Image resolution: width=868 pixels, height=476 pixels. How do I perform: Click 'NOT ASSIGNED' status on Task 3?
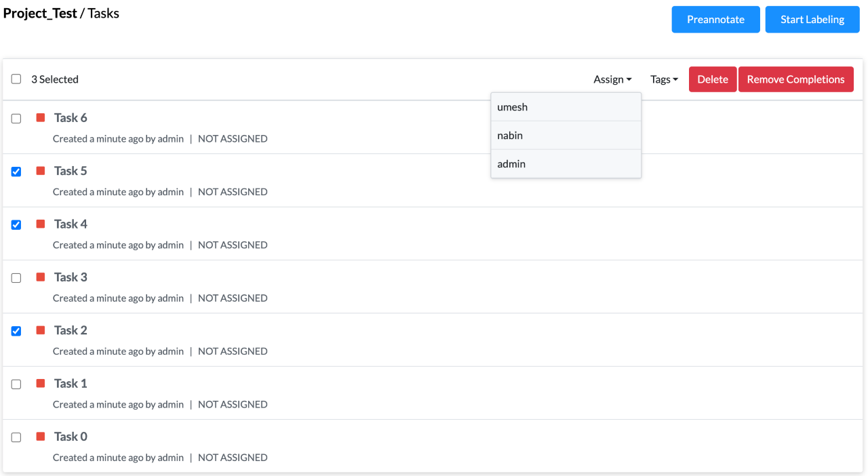point(233,298)
